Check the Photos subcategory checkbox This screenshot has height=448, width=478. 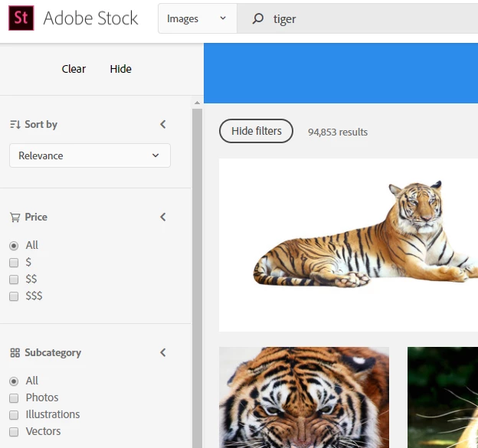(x=14, y=398)
